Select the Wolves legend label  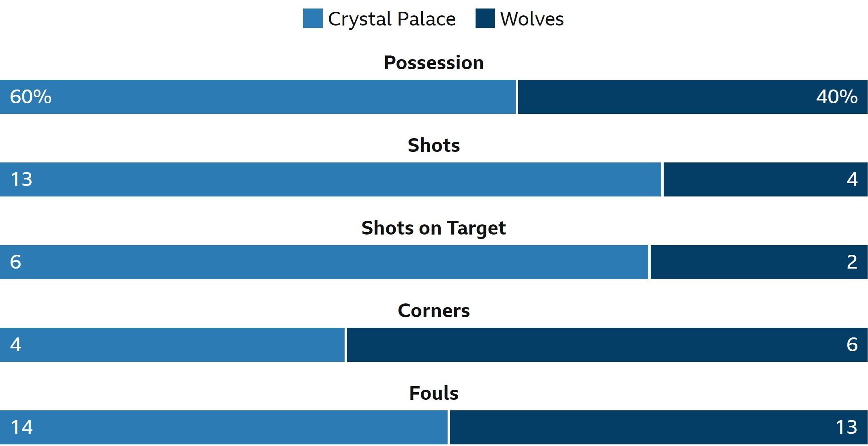click(532, 19)
